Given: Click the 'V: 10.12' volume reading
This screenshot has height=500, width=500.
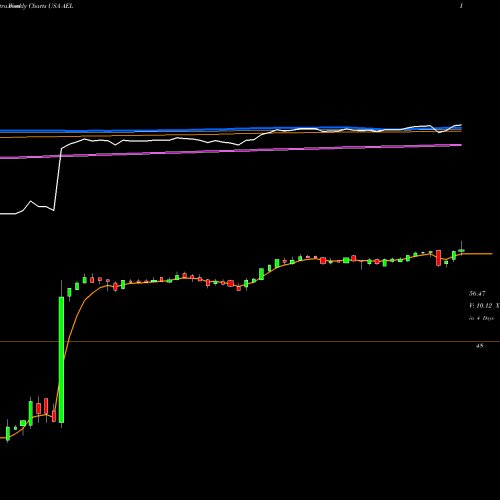Looking at the screenshot, I should [x=480, y=306].
